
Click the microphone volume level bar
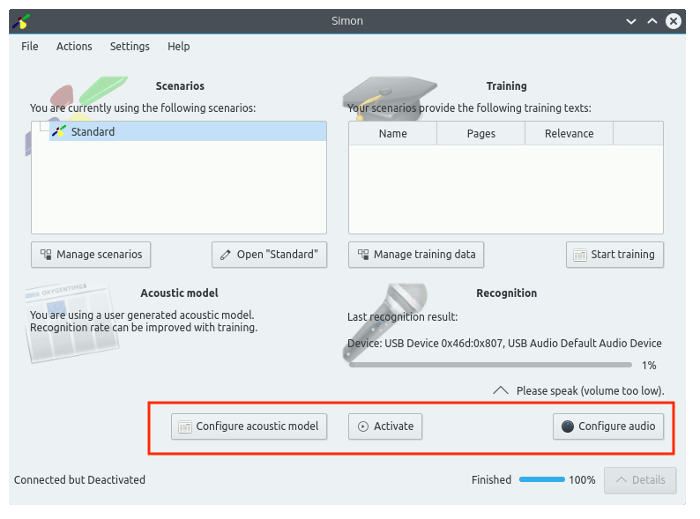point(490,365)
